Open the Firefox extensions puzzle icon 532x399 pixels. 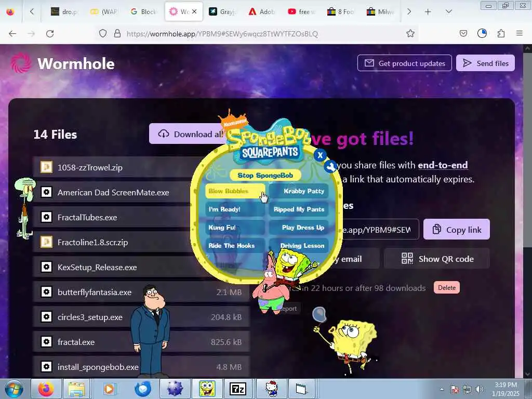501,34
